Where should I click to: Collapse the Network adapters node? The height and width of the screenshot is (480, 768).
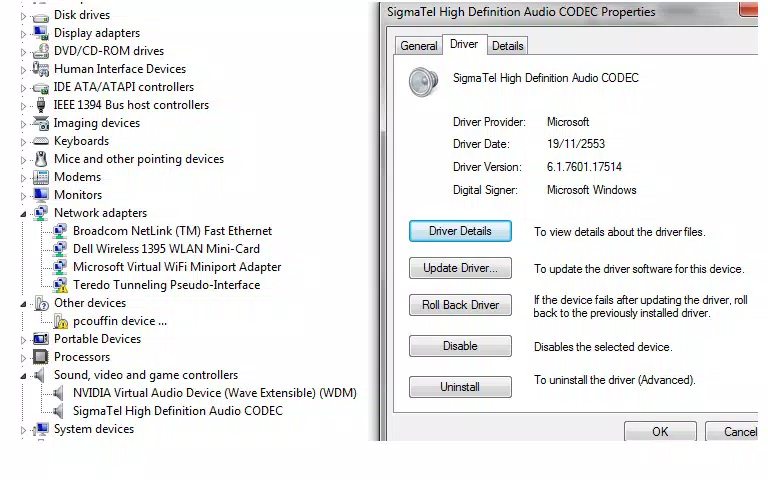[23, 214]
